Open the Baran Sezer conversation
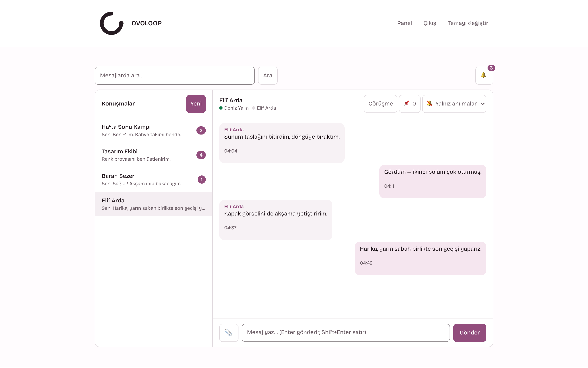The height and width of the screenshot is (368, 588). pos(154,180)
